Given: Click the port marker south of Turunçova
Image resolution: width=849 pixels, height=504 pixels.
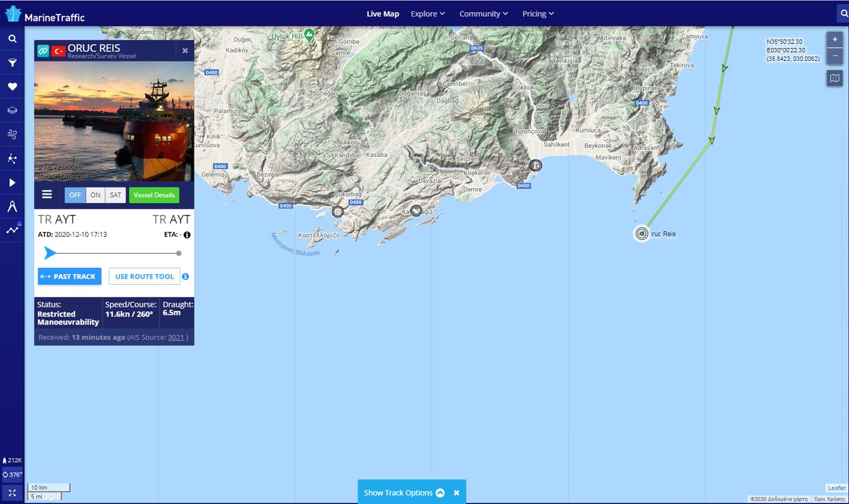Looking at the screenshot, I should 536,165.
